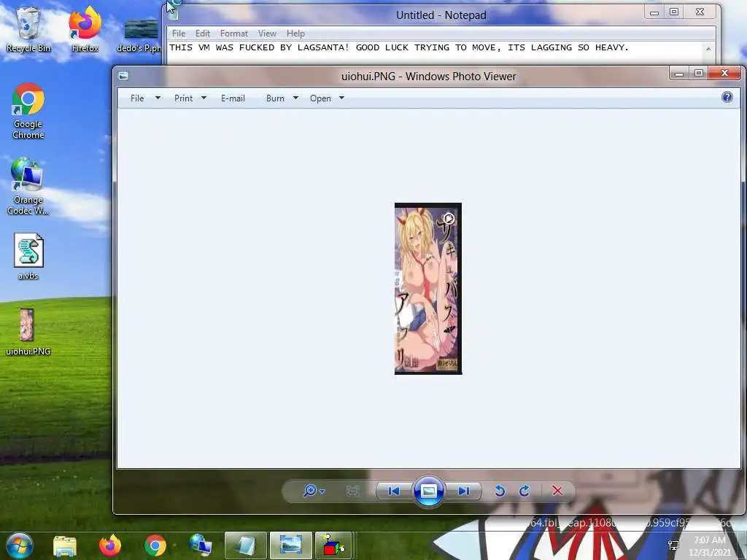Delete the picture with red X
This screenshot has width=747, height=560.
click(557, 491)
